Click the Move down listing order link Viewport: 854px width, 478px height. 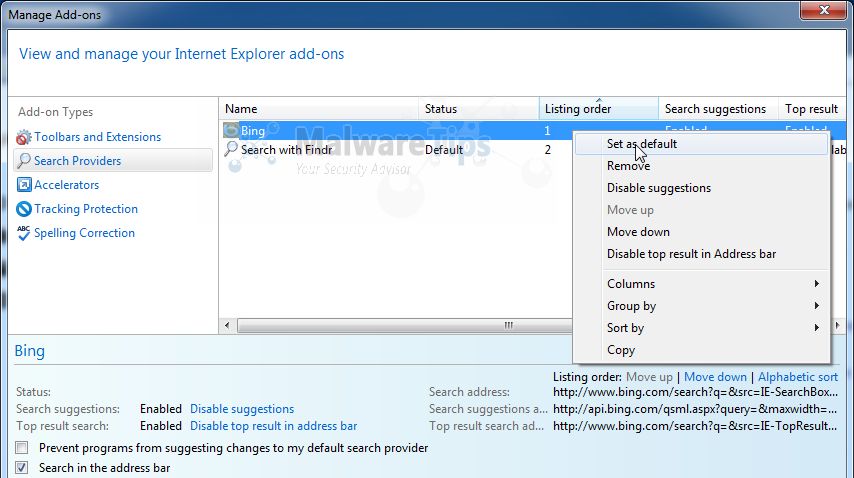point(715,377)
